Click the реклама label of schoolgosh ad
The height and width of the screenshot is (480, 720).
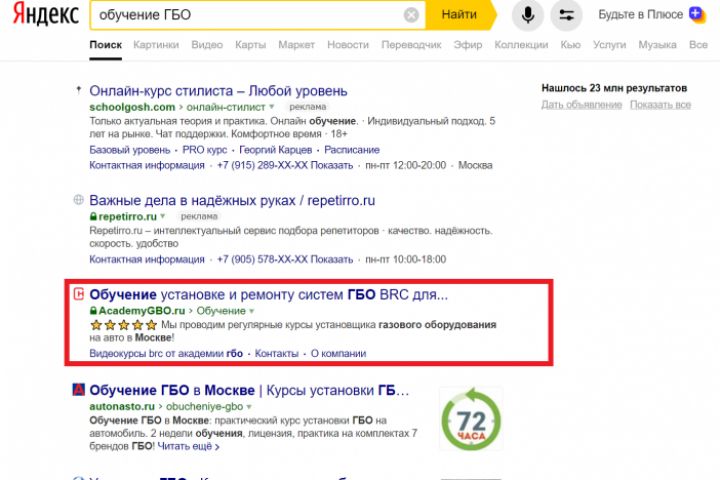[307, 107]
